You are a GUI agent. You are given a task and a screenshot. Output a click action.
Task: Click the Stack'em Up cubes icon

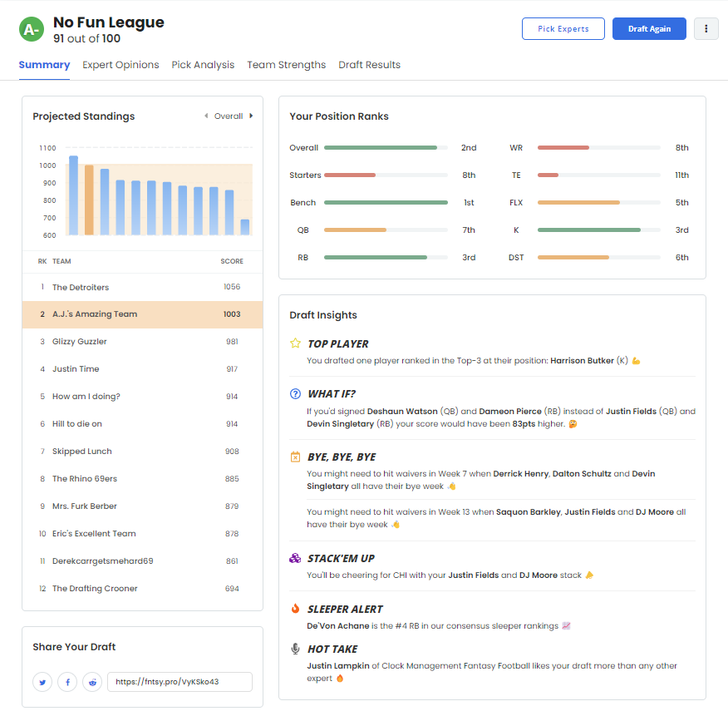tap(295, 558)
